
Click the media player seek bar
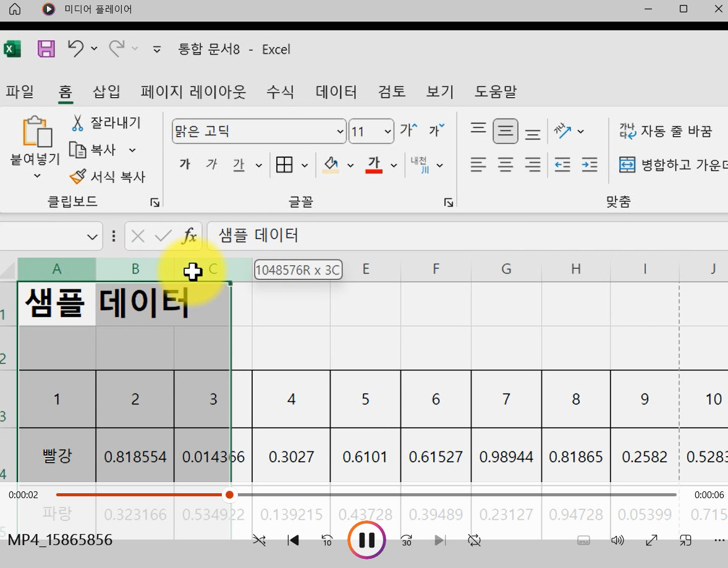[366, 494]
